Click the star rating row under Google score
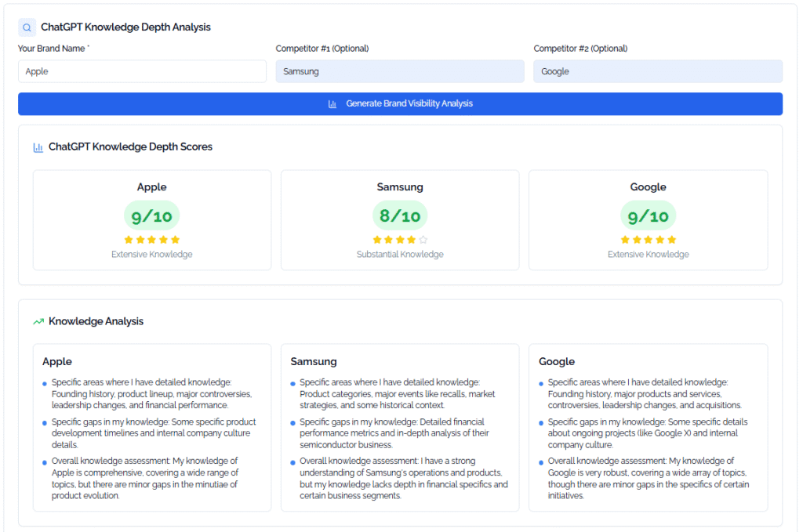 point(649,240)
